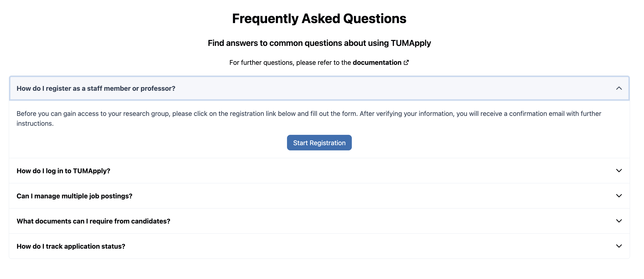Click the word "instructions." ending the registration answer

click(x=35, y=124)
